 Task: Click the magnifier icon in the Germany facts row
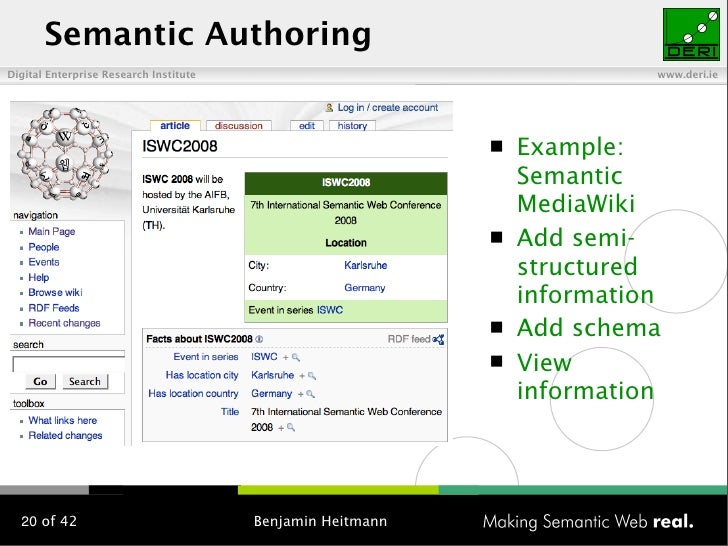(311, 394)
